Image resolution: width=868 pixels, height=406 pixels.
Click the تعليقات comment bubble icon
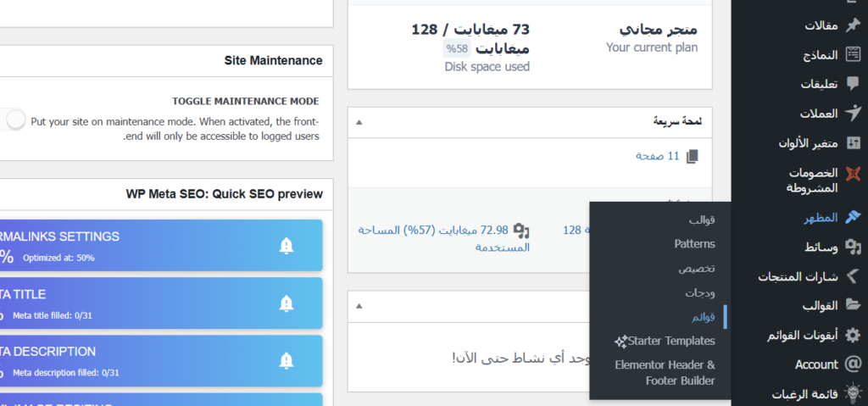pos(853,84)
